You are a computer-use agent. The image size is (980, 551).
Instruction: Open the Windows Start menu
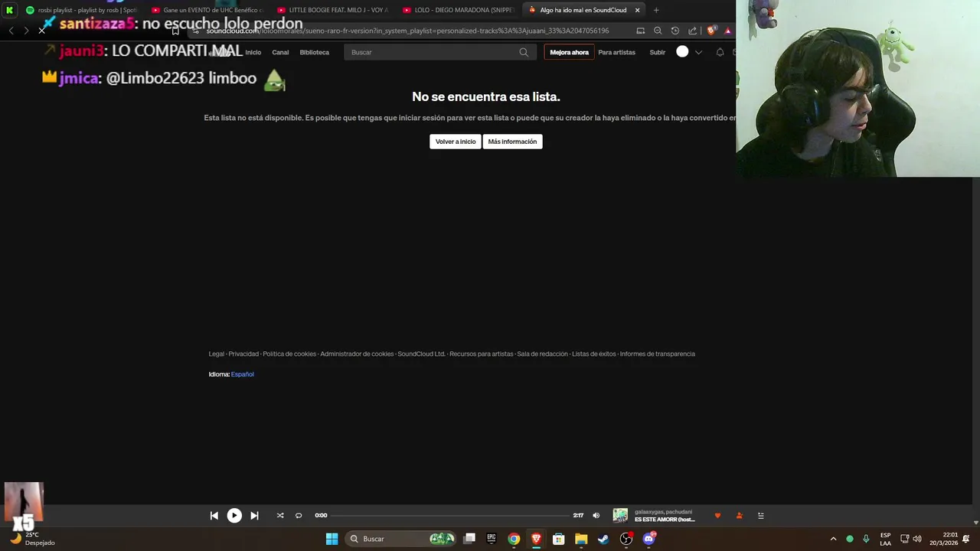332,539
